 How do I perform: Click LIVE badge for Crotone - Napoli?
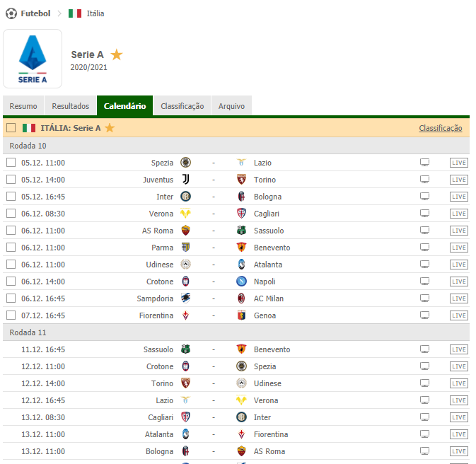click(459, 282)
